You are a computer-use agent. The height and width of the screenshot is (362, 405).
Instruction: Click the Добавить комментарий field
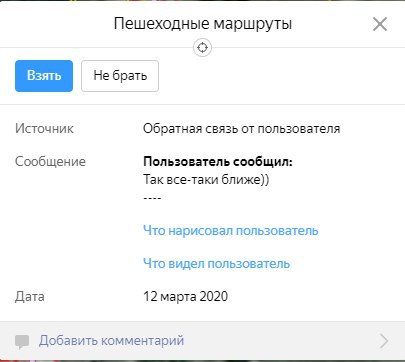202,341
